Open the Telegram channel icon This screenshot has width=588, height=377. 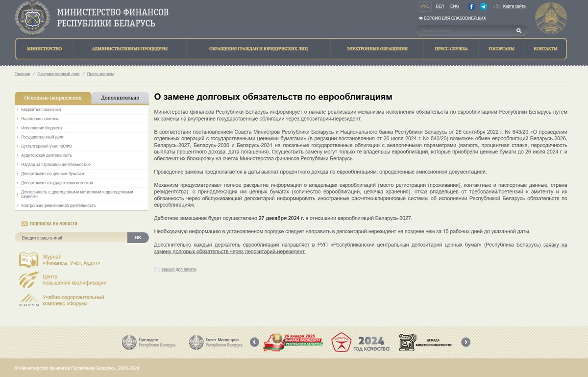484,6
